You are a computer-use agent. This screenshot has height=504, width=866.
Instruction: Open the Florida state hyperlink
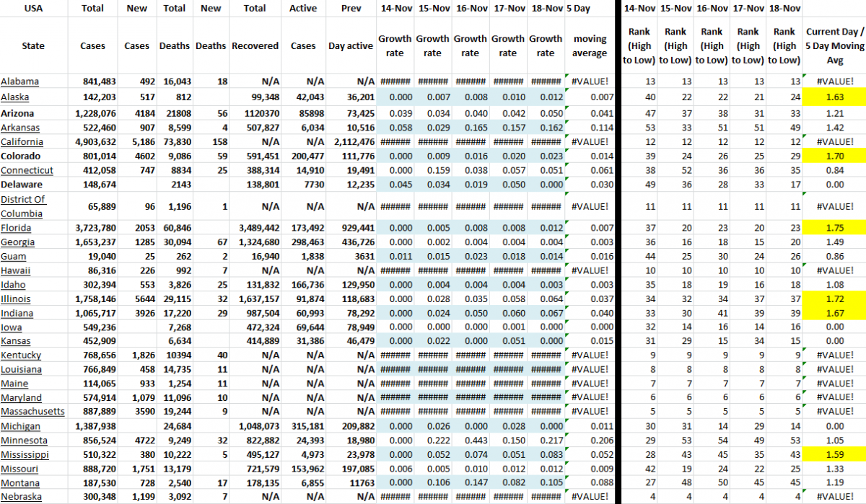click(16, 228)
